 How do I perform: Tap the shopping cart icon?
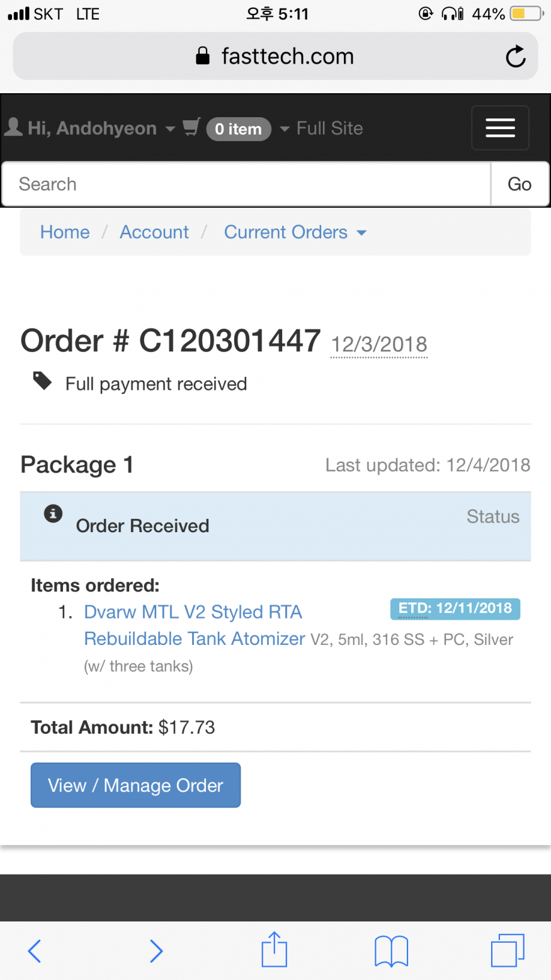pos(191,128)
